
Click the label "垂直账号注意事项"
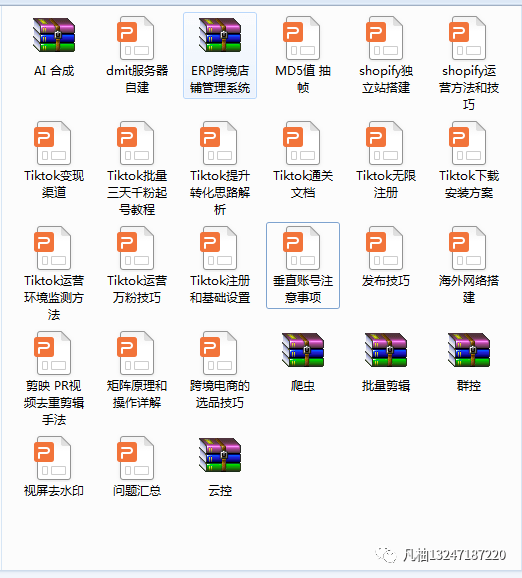point(303,289)
